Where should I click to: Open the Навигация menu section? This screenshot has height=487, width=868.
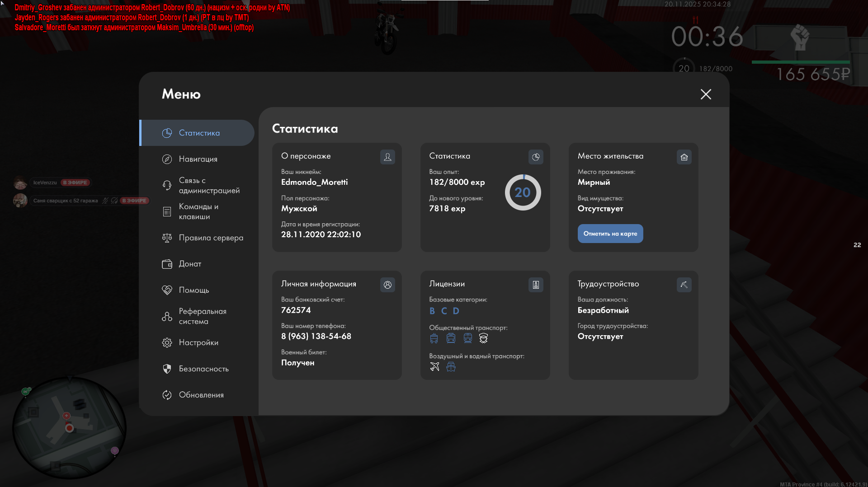click(x=198, y=159)
